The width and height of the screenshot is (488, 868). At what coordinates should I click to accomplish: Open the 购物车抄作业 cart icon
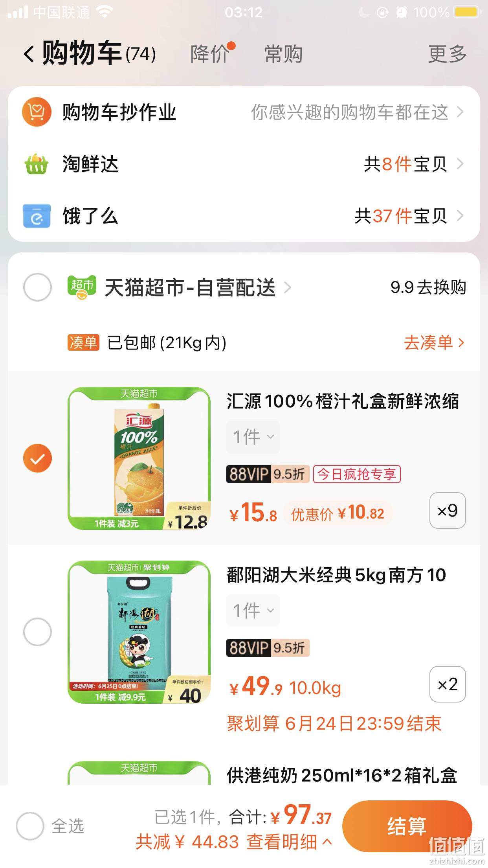click(37, 112)
